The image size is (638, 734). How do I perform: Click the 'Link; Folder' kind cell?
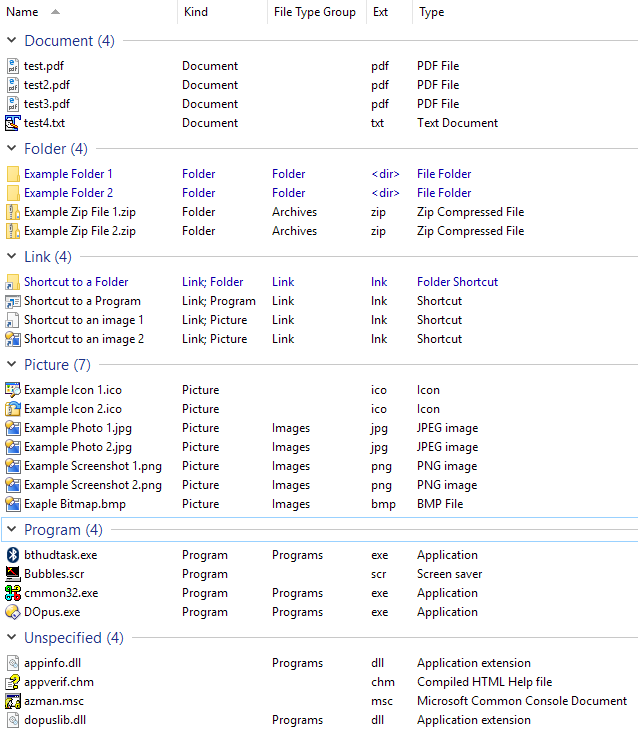pos(213,282)
